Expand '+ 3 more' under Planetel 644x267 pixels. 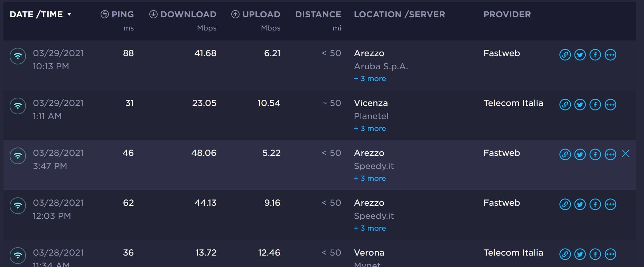[x=370, y=128]
